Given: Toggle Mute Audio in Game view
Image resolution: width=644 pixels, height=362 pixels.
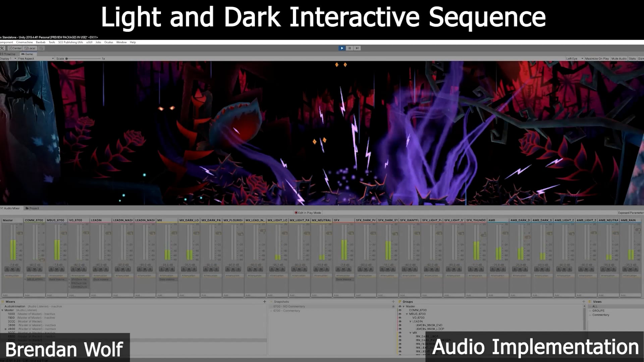Looking at the screenshot, I should (x=619, y=59).
